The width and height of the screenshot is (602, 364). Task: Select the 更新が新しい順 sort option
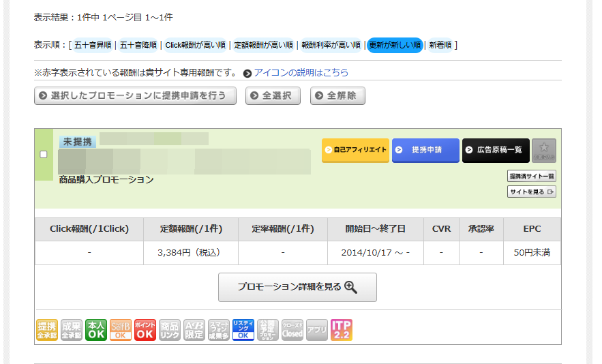pyautogui.click(x=395, y=46)
